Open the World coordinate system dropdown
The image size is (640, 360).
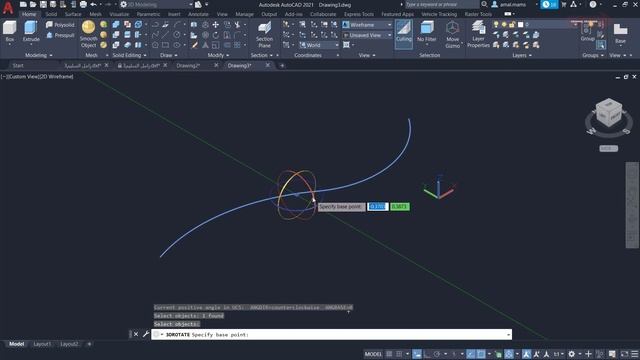click(319, 45)
